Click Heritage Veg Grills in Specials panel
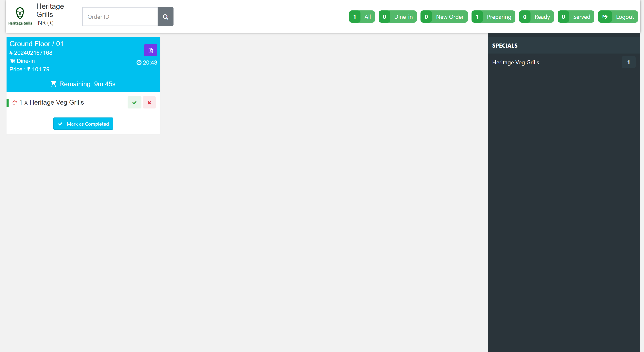This screenshot has width=644, height=352. tap(515, 63)
